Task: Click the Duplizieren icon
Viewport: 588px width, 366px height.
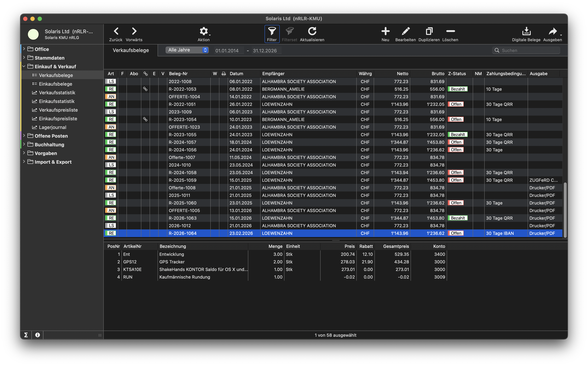Action: [x=429, y=31]
